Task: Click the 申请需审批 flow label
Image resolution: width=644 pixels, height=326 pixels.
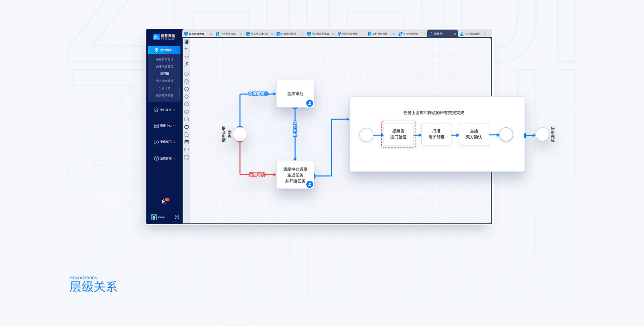Action: pyautogui.click(x=258, y=94)
